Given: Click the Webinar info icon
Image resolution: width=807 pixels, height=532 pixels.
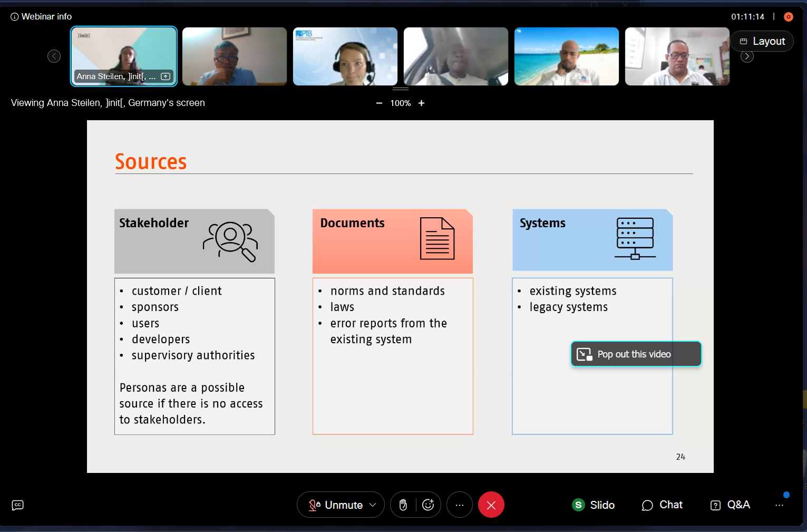Looking at the screenshot, I should [x=14, y=17].
